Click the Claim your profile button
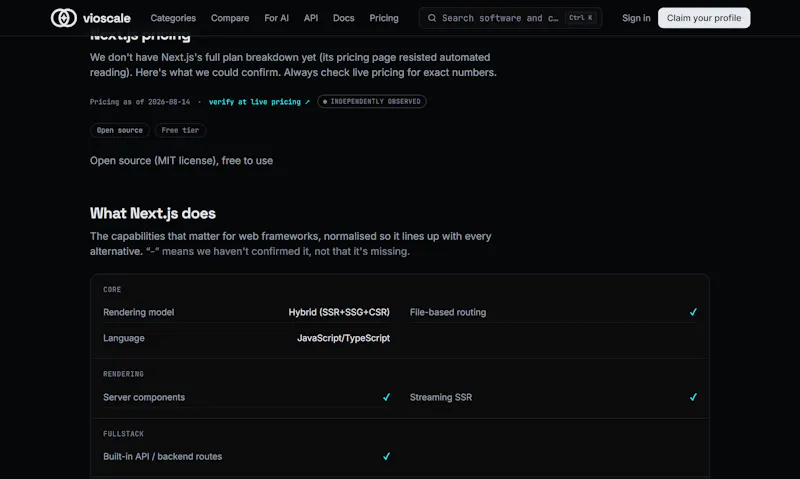Screen dimensions: 800x479 pos(704,18)
